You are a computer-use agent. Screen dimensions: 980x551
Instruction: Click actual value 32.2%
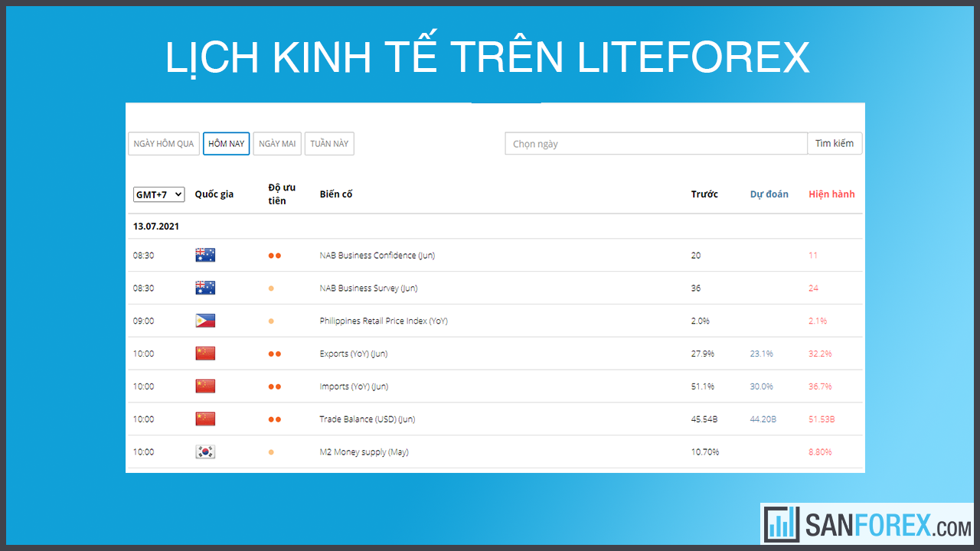(x=820, y=354)
